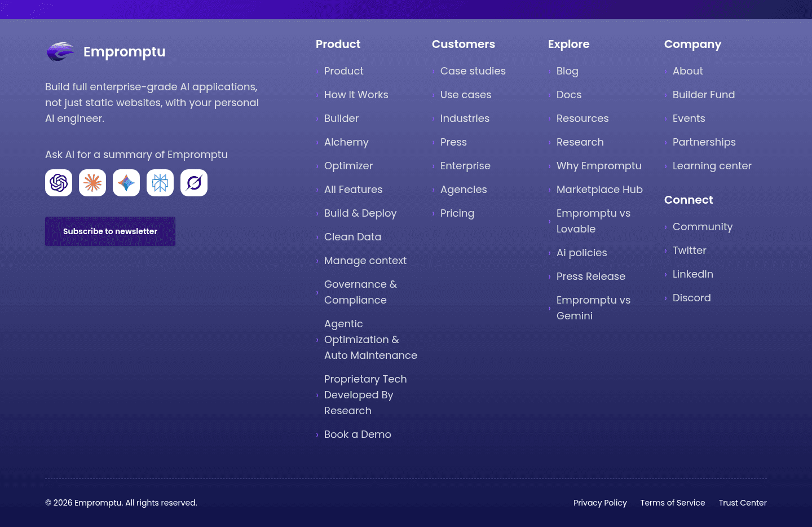
Task: Open Empromptu vs Lovable comparison
Action: [593, 221]
